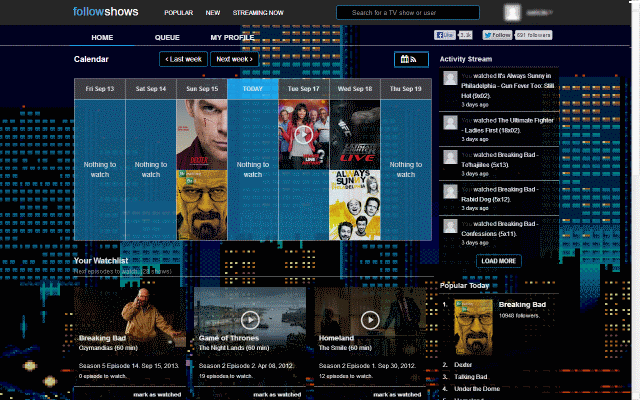Focus the TV show or user search field
The image size is (640, 400).
coord(408,13)
